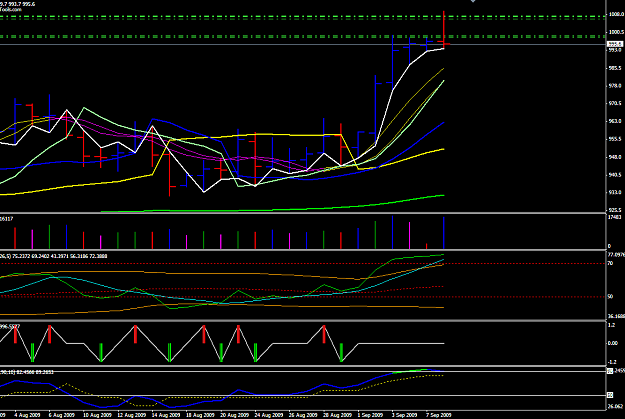The width and height of the screenshot is (625, 419).
Task: Click the 985.5 price axis label
Action: click(617, 68)
